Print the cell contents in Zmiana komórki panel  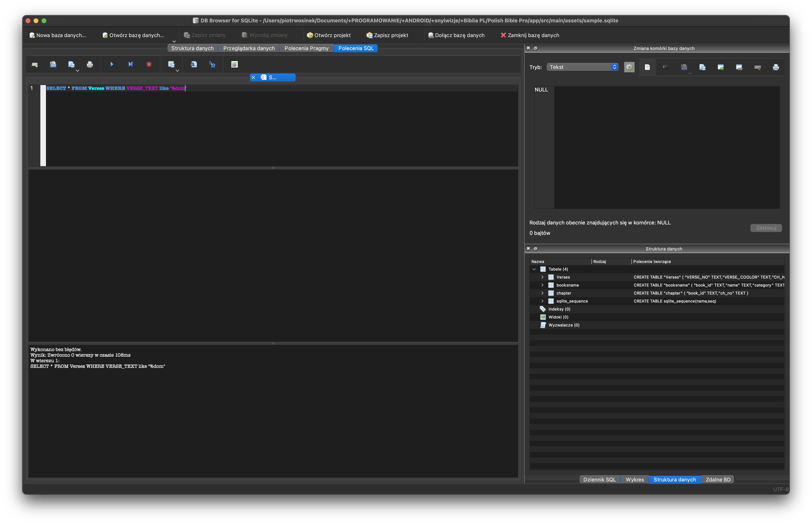pos(776,67)
